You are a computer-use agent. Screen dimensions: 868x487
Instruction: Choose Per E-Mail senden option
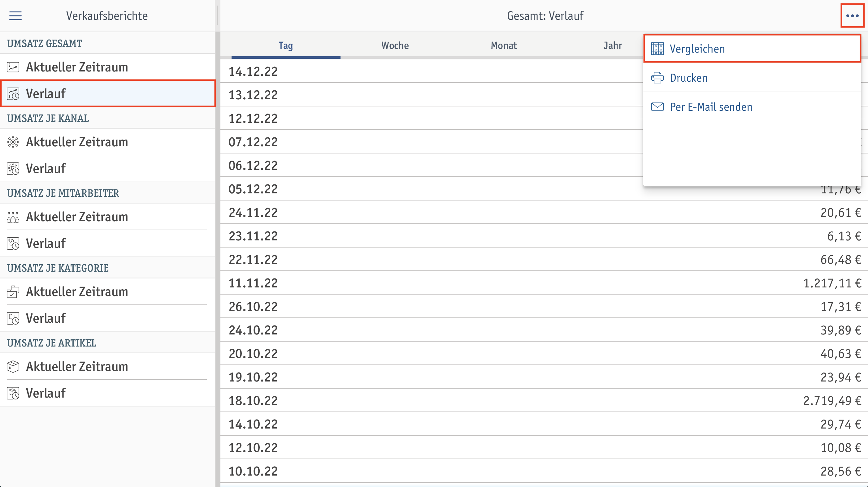pyautogui.click(x=752, y=107)
